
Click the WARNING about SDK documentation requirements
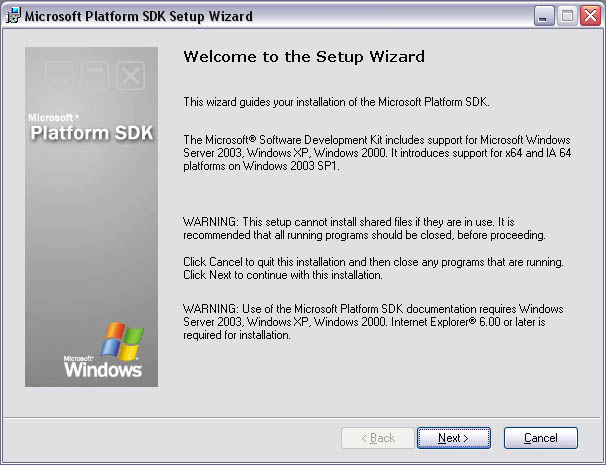pos(373,322)
